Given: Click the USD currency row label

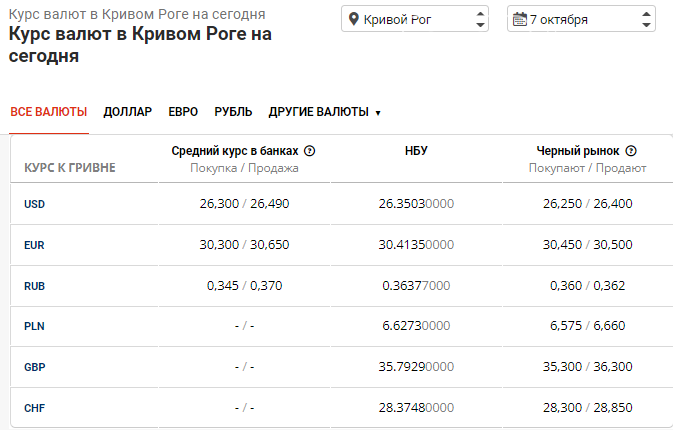Looking at the screenshot, I should pos(34,204).
